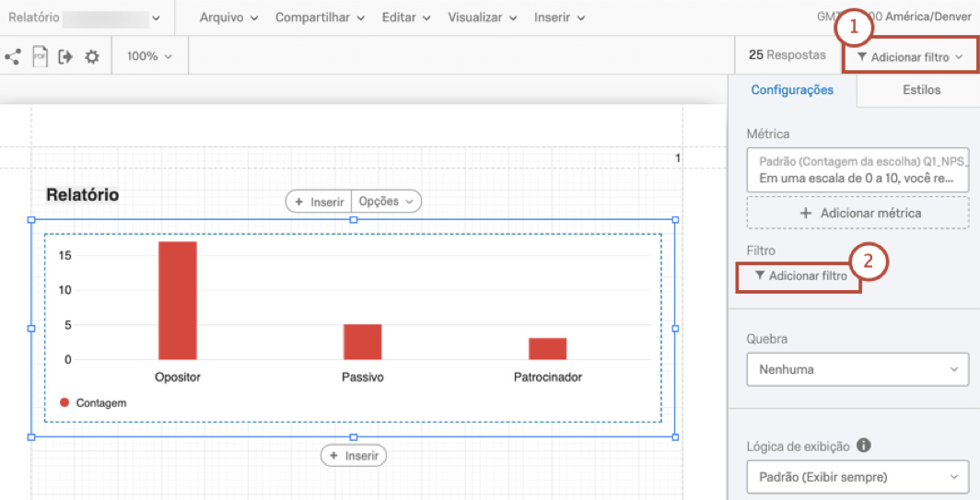Open the settings gear icon
Screen dimensions: 980x500
92,57
